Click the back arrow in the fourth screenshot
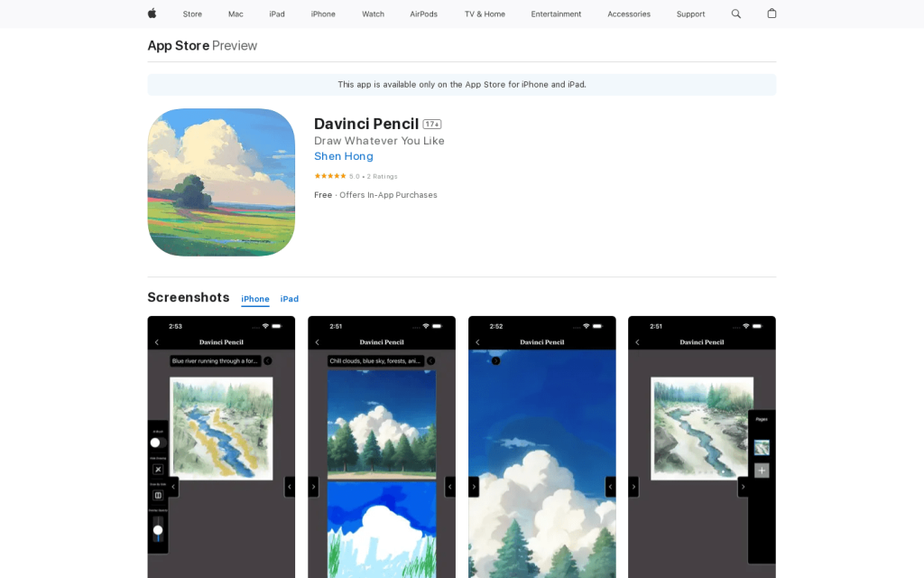This screenshot has height=578, width=924. [x=637, y=342]
